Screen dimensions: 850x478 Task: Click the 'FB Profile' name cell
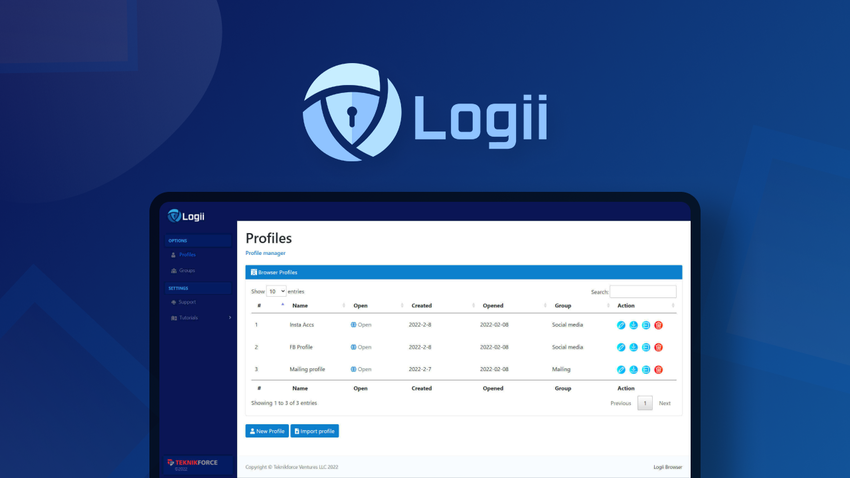[301, 347]
